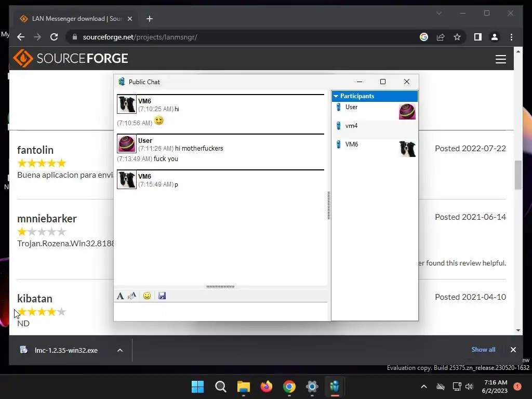This screenshot has width=532, height=399.
Task: Bookmark this page with star icon
Action: click(457, 37)
